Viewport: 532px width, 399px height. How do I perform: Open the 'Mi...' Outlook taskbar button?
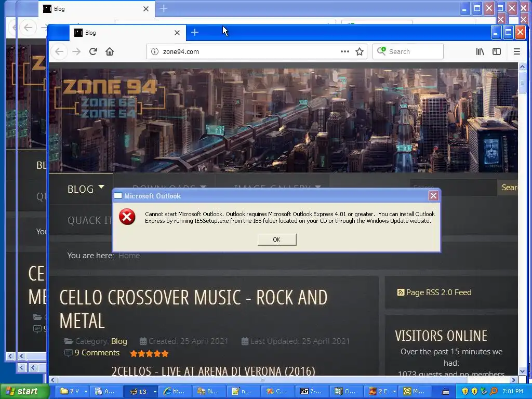tap(414, 392)
